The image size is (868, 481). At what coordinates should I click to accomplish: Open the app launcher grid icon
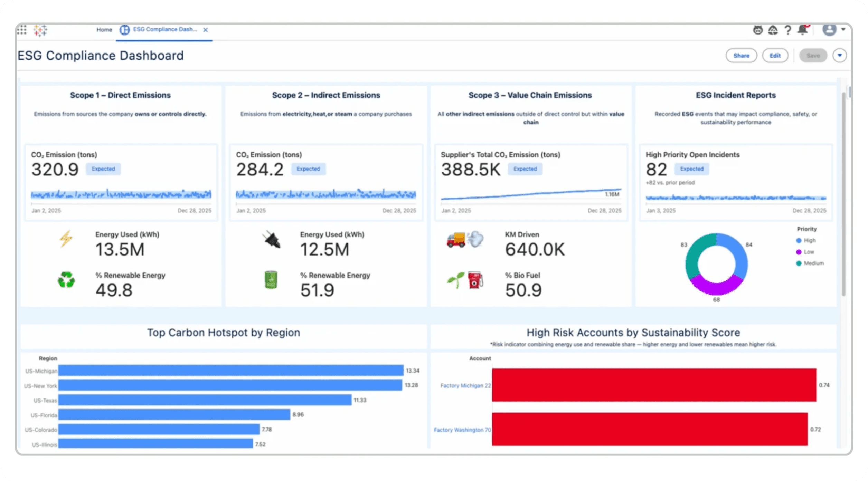click(x=22, y=30)
